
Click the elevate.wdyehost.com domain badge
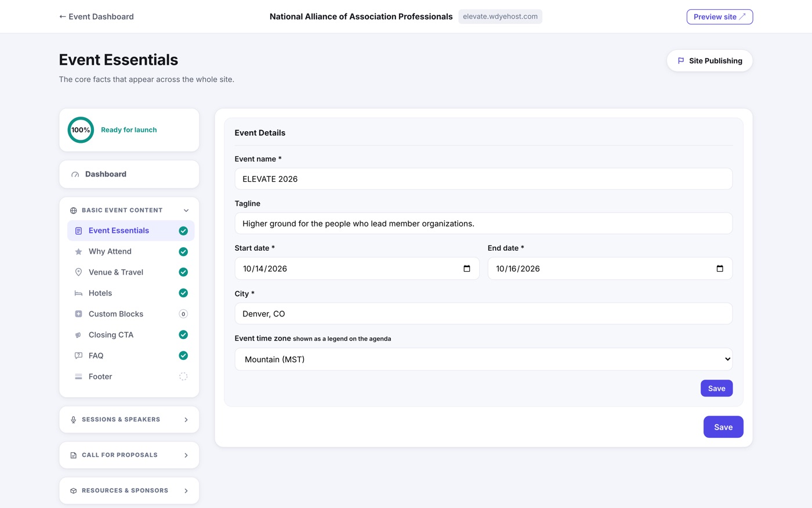click(x=500, y=16)
